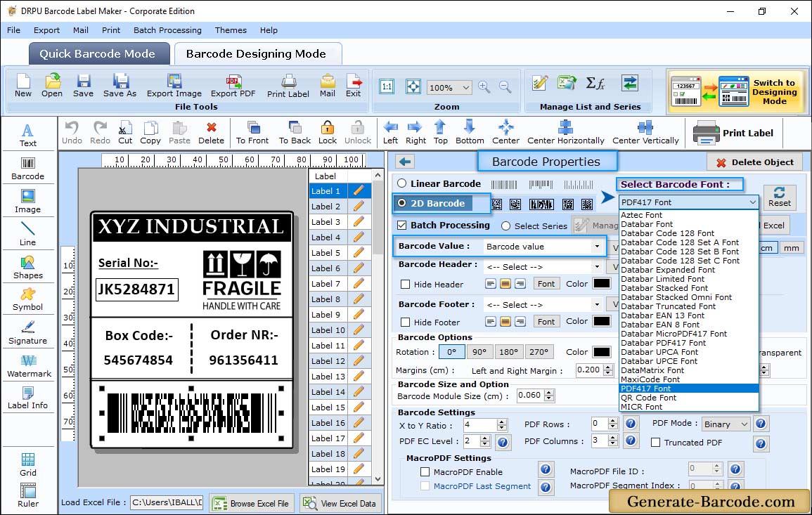Click the Save As icon
The height and width of the screenshot is (515, 812).
point(120,86)
